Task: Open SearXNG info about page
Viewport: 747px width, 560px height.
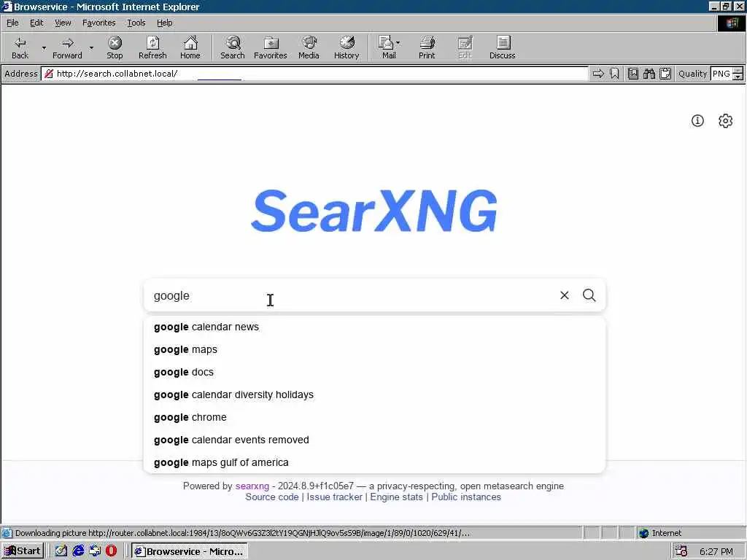Action: (x=697, y=120)
